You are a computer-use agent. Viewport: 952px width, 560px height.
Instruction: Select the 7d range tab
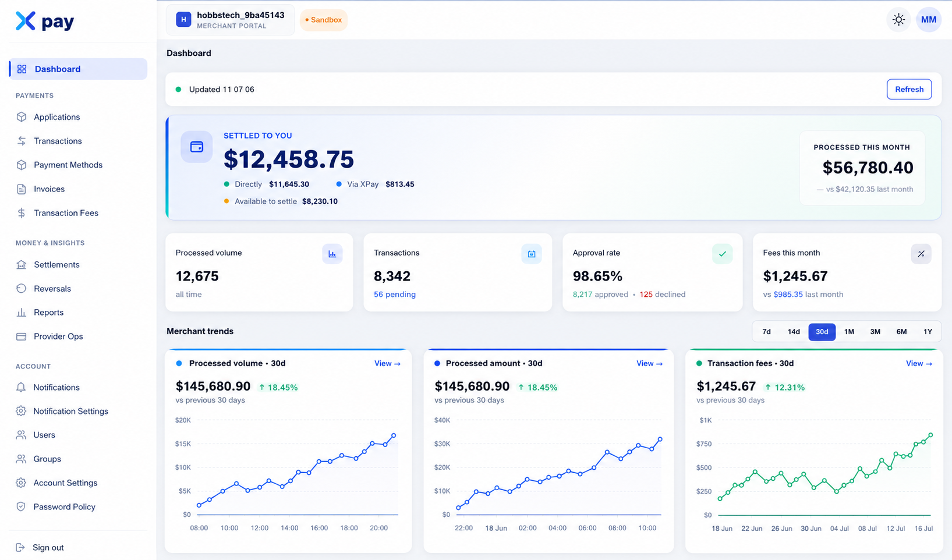767,332
